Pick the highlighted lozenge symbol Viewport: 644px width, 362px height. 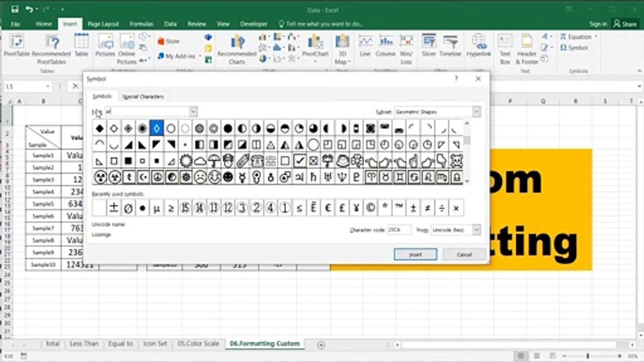click(157, 129)
